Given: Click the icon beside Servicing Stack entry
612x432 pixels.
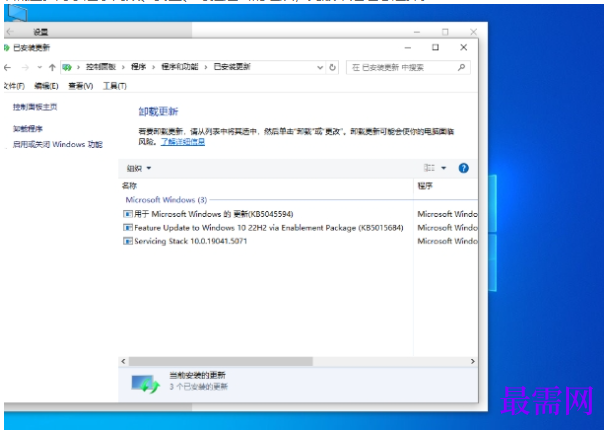Looking at the screenshot, I should (x=128, y=241).
